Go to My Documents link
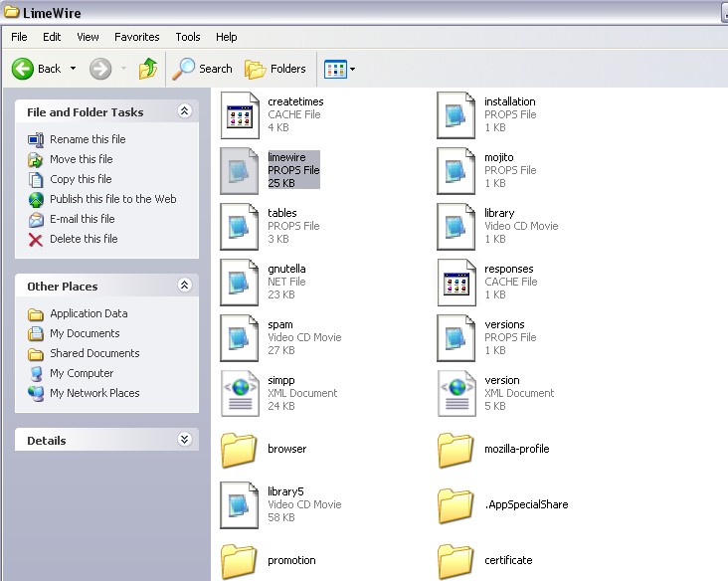Viewport: 728px width, 581px height. 85,333
